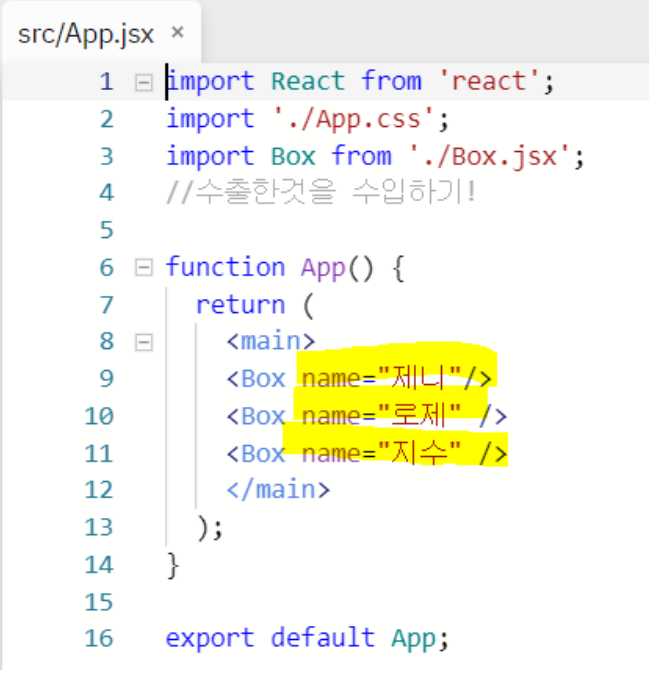
Task: Click the App function name on line 6
Action: (x=323, y=269)
